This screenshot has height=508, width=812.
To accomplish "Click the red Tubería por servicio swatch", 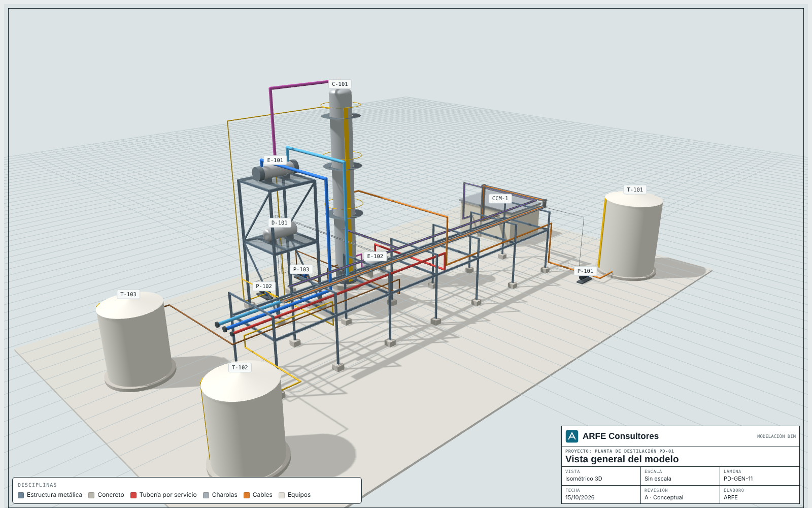I will [x=133, y=495].
